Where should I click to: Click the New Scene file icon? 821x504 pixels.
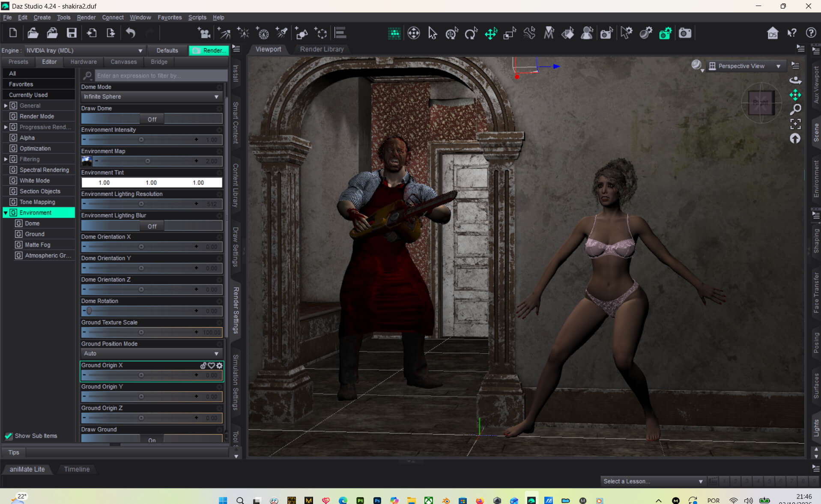coord(13,33)
